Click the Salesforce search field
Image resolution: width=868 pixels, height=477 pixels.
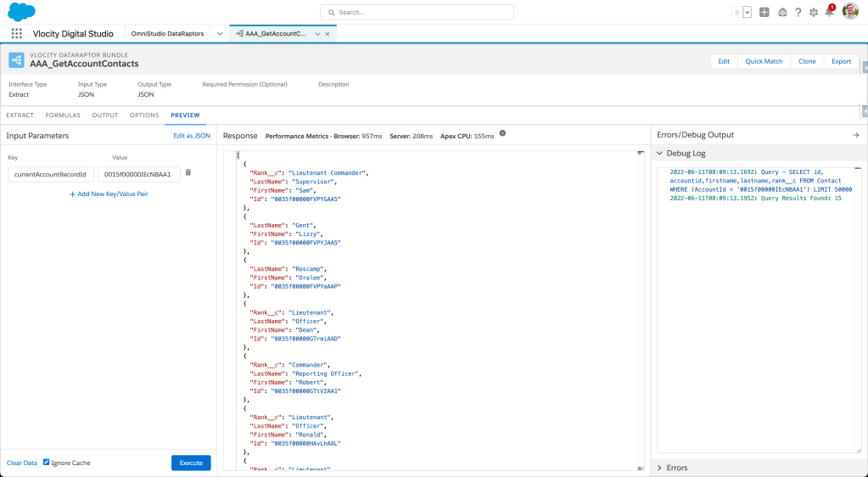417,13
